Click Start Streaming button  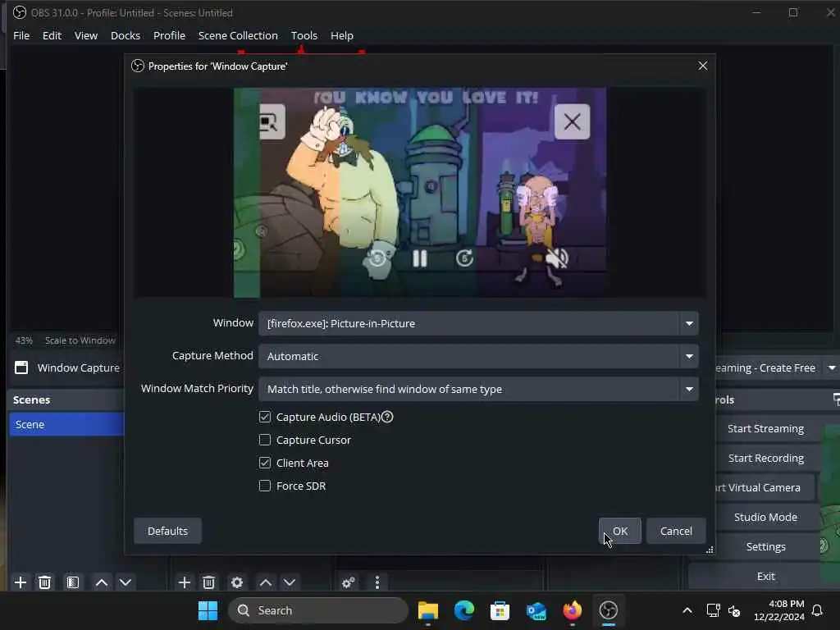click(x=765, y=428)
